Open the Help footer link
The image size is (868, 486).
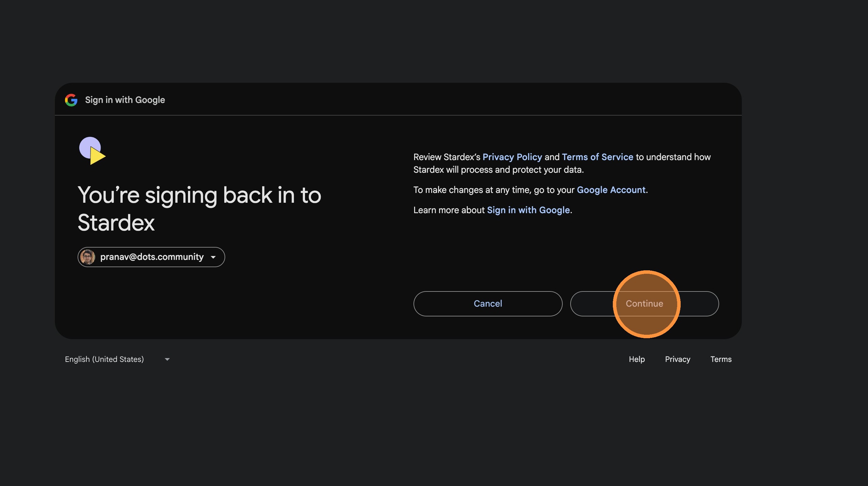click(636, 359)
